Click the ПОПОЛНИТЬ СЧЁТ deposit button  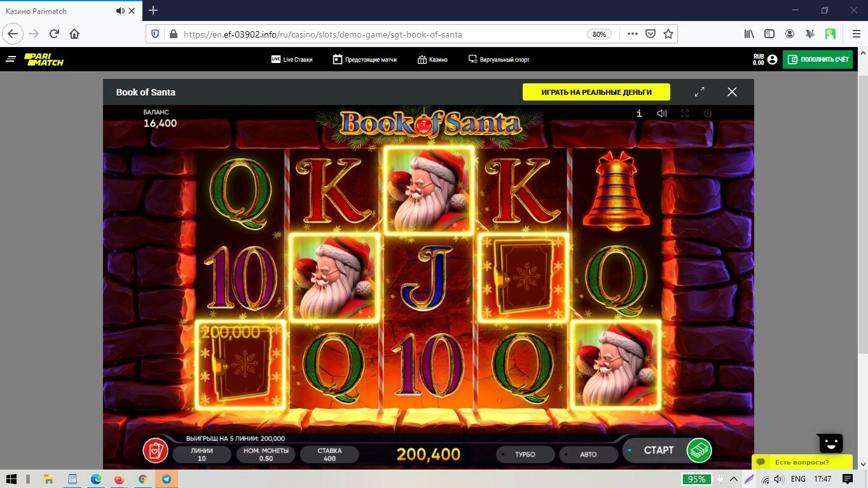818,59
